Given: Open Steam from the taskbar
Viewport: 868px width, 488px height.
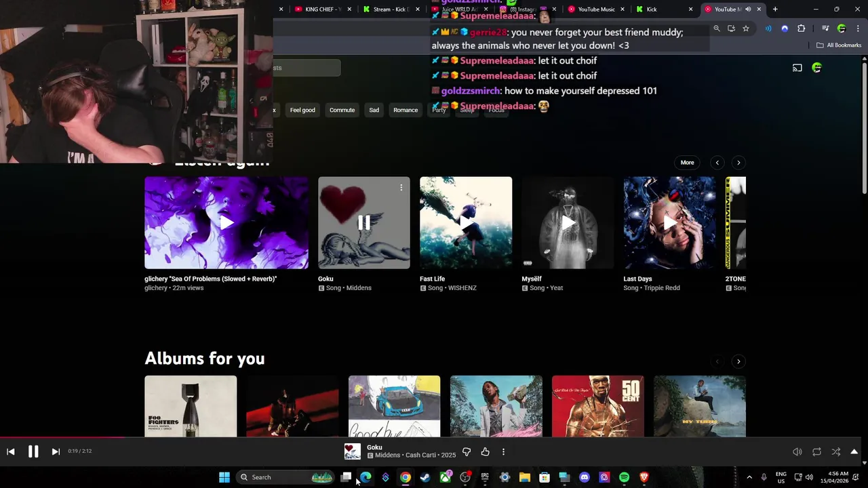Looking at the screenshot, I should [x=425, y=477].
